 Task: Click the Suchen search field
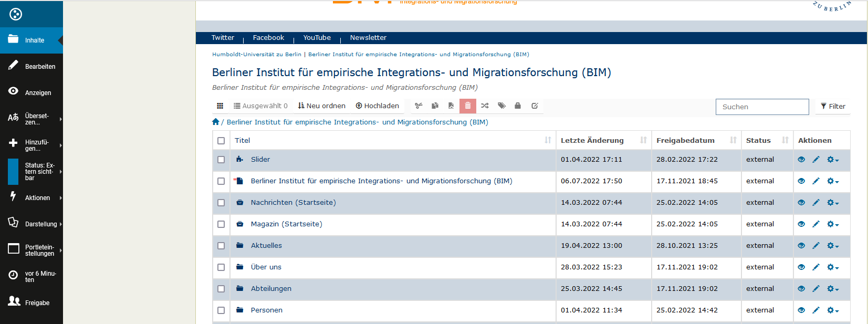click(762, 107)
